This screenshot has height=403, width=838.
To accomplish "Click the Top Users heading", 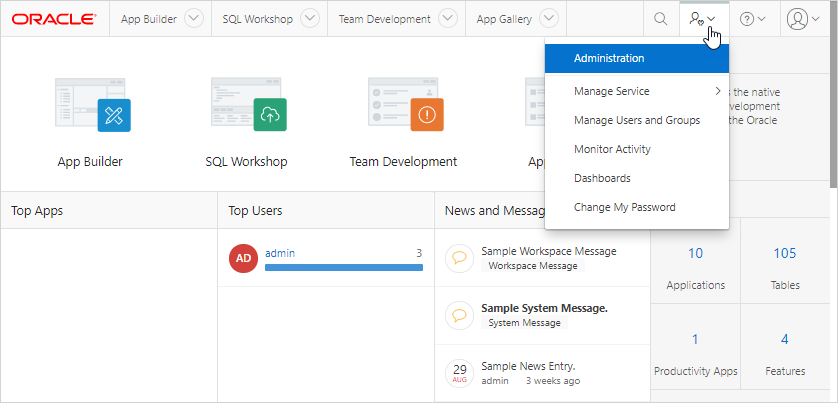I will click(x=255, y=211).
